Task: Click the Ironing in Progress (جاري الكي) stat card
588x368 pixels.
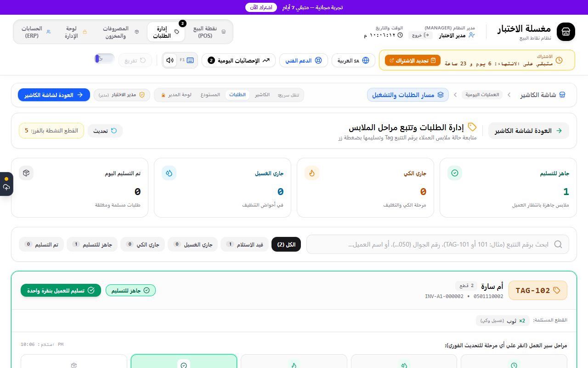Action: (x=365, y=188)
